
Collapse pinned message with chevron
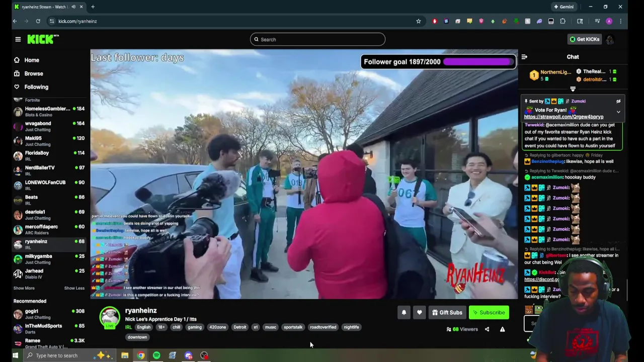(618, 112)
